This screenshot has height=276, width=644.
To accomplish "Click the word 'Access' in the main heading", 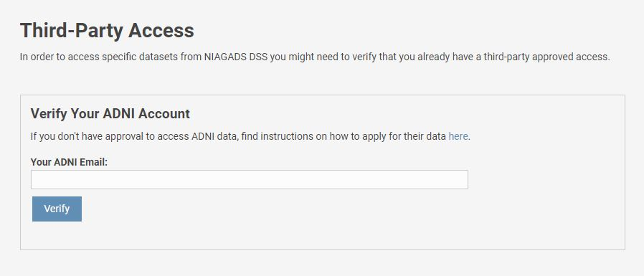I will 161,30.
